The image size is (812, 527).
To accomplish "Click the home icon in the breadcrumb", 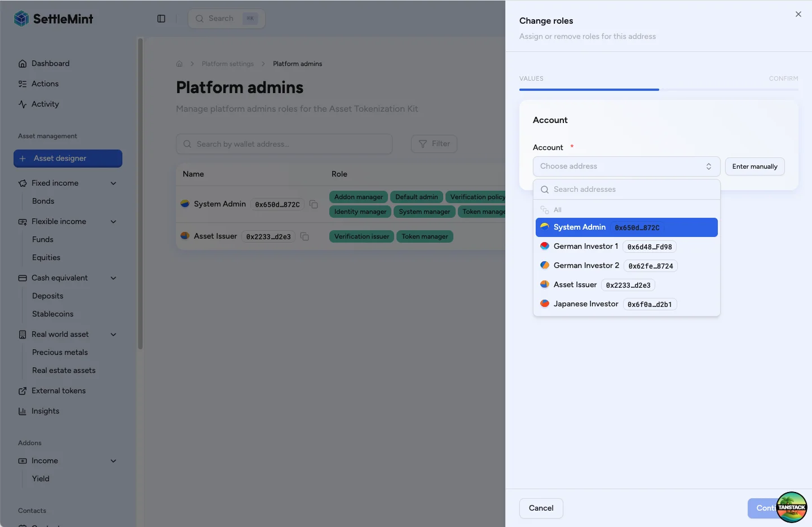I will 179,64.
